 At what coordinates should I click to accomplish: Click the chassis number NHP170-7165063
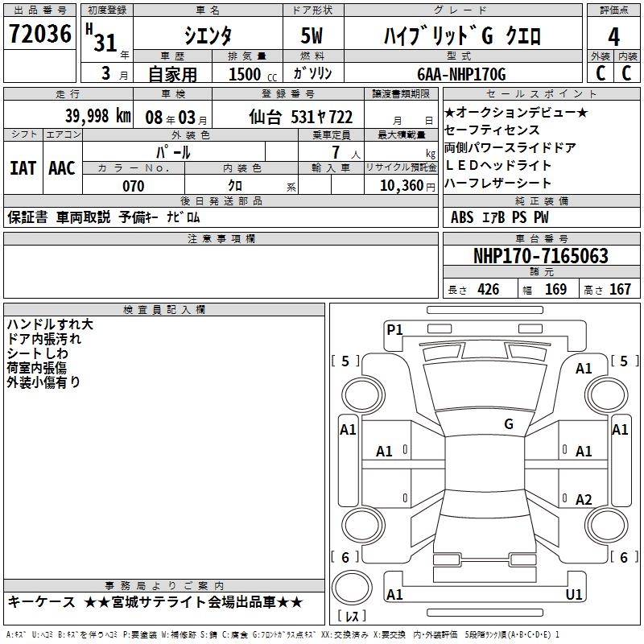[x=540, y=256]
